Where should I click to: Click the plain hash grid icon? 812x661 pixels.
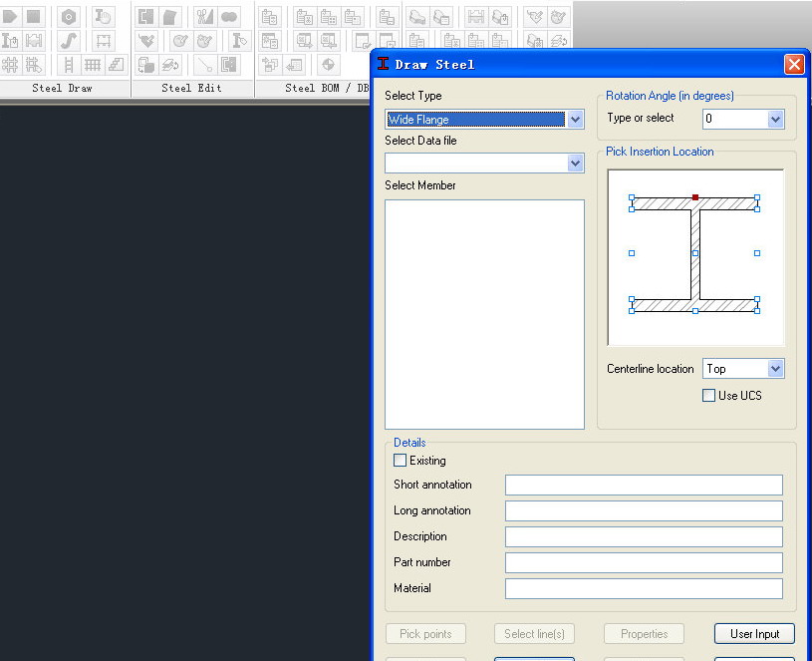[x=10, y=65]
